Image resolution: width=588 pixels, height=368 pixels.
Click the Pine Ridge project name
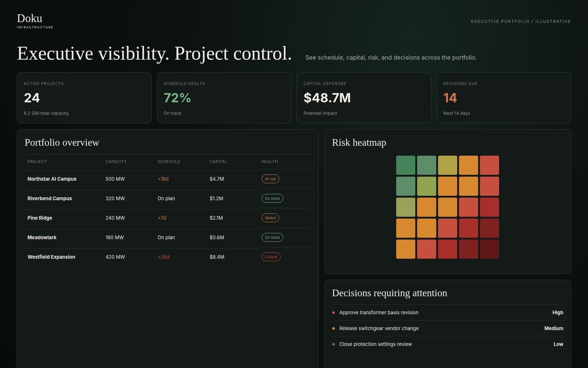point(40,218)
